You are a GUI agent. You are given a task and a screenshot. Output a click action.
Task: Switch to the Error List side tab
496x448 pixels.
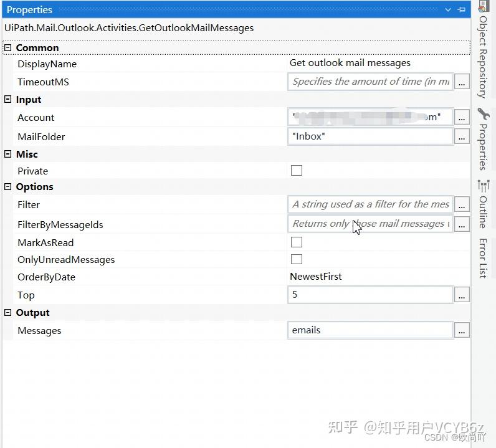(483, 258)
